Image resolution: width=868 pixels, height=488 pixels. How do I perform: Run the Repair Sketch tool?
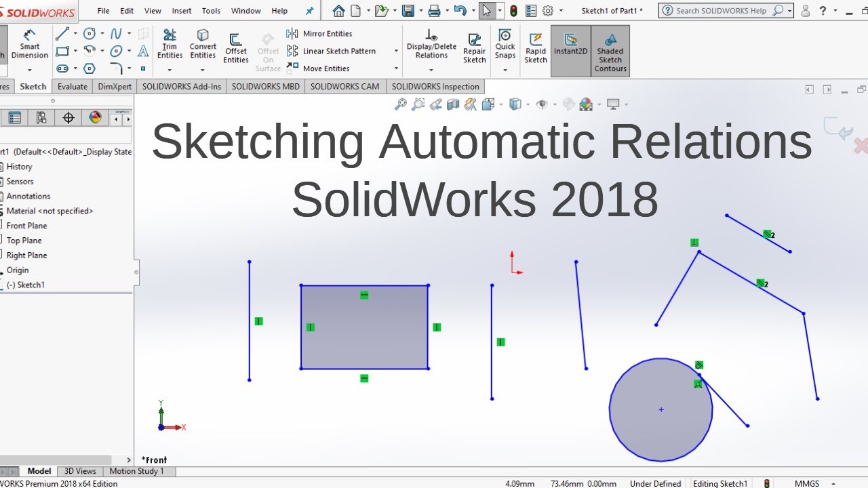[475, 47]
